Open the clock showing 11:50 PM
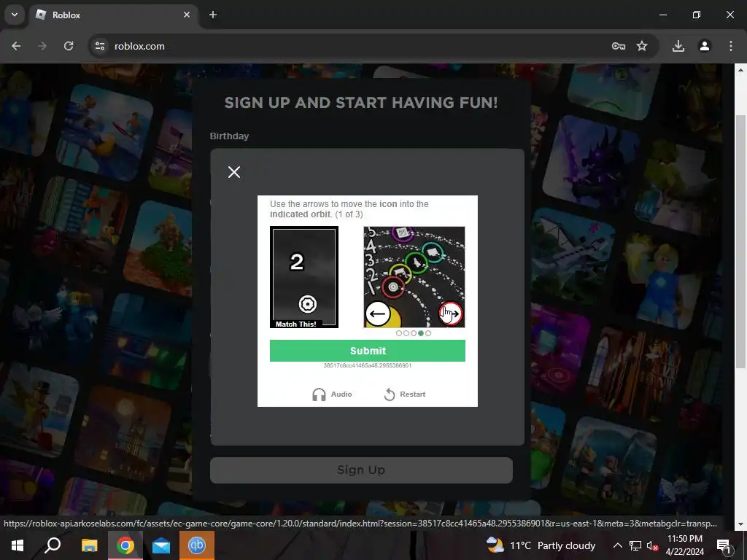747x560 pixels. 684,545
